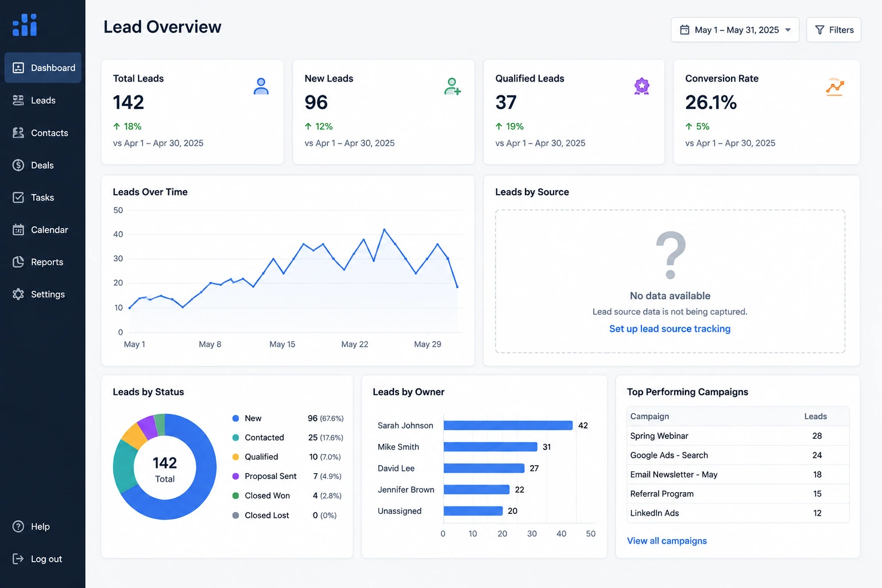
Task: Click the Spring Webinar campaign row
Action: point(738,436)
